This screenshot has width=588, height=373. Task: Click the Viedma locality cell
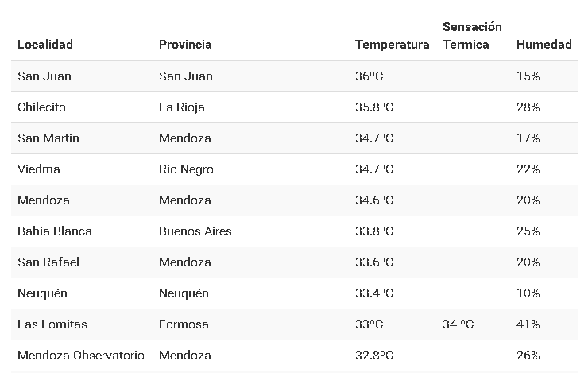coord(39,169)
